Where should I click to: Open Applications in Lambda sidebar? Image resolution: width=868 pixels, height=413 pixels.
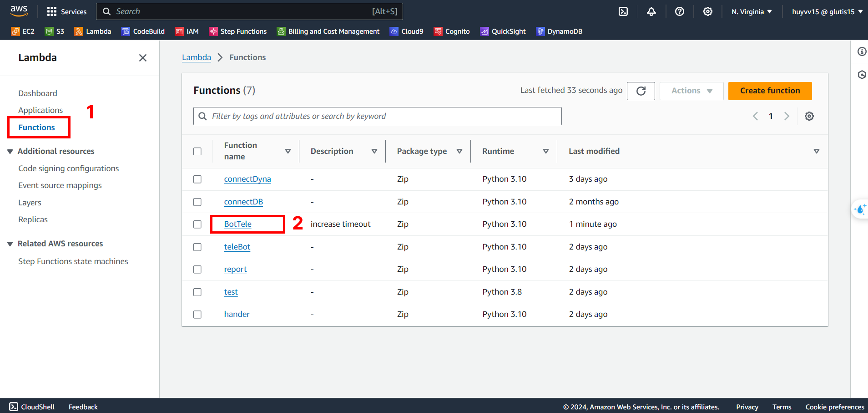pos(40,110)
